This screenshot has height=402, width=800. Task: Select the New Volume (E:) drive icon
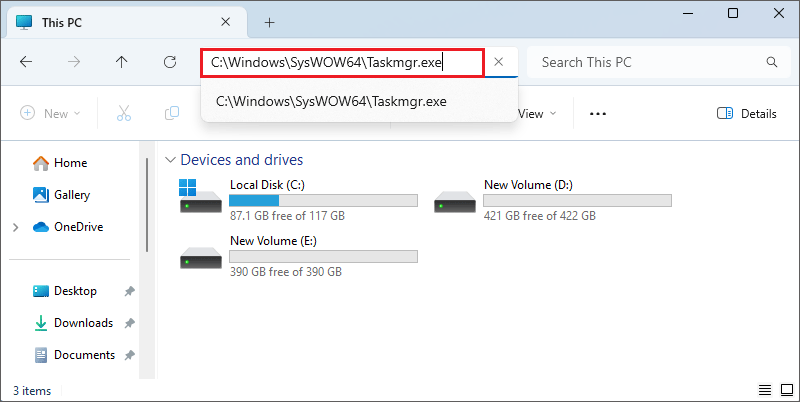tap(201, 257)
